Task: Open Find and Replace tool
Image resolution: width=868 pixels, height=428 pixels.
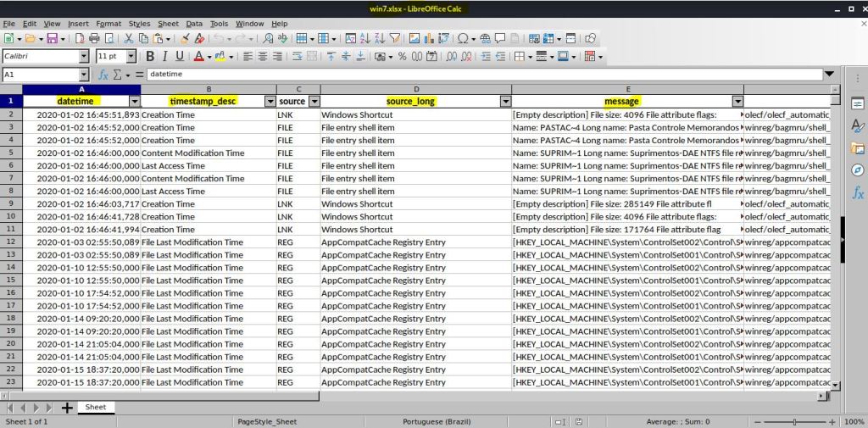Action: (x=268, y=38)
